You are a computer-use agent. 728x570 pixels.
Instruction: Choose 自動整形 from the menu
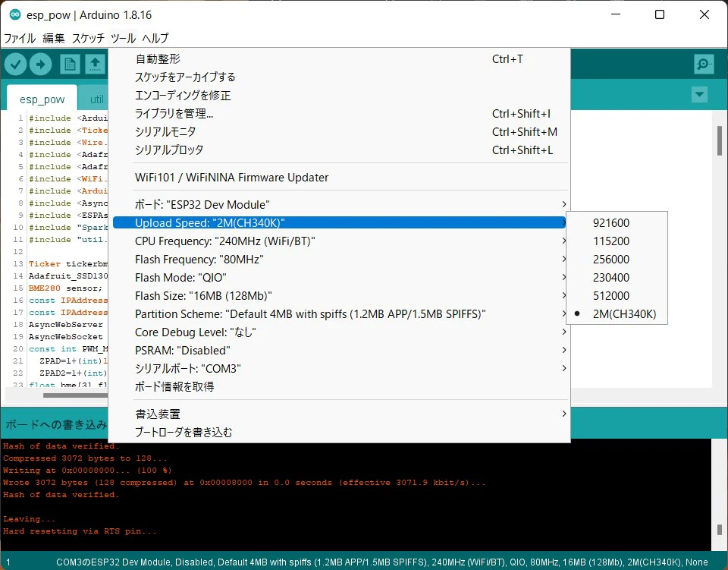(340, 59)
